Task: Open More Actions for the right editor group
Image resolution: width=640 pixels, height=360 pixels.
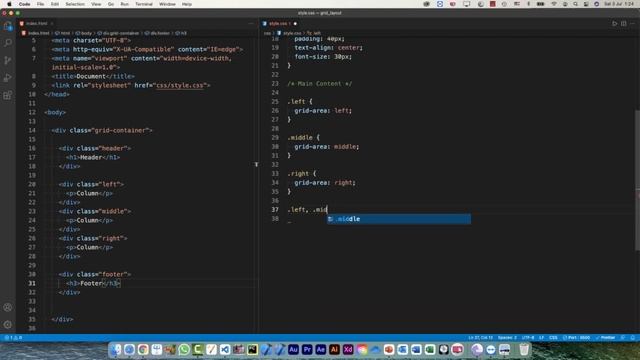Action: [633, 24]
